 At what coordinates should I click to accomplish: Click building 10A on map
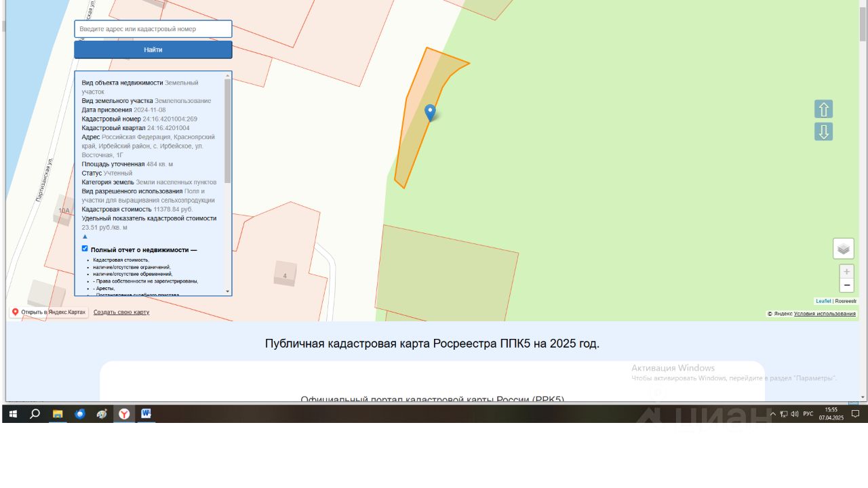click(64, 211)
